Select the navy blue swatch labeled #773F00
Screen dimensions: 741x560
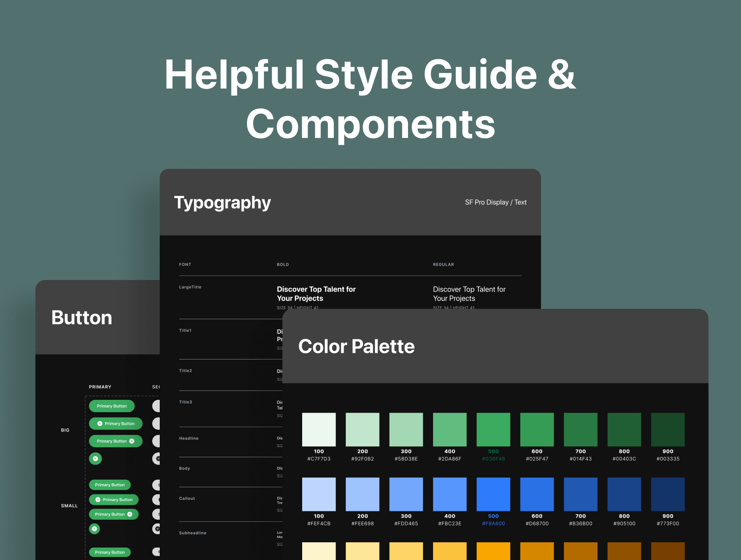click(x=668, y=494)
